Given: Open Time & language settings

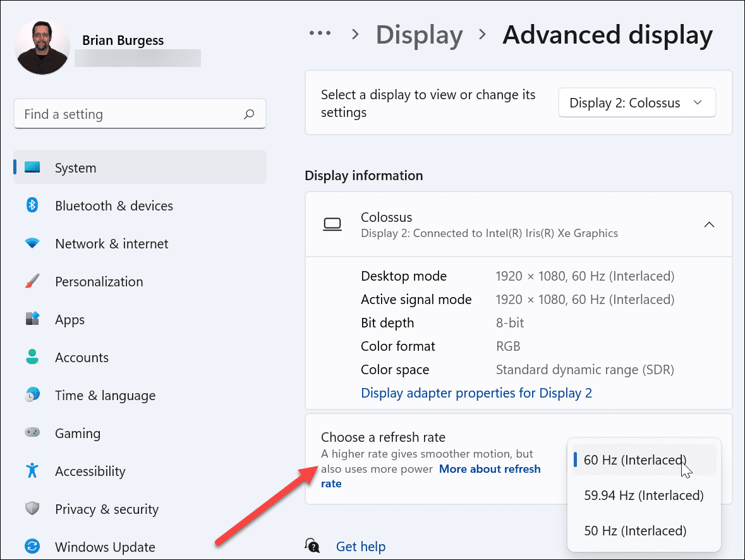Looking at the screenshot, I should coord(140,395).
